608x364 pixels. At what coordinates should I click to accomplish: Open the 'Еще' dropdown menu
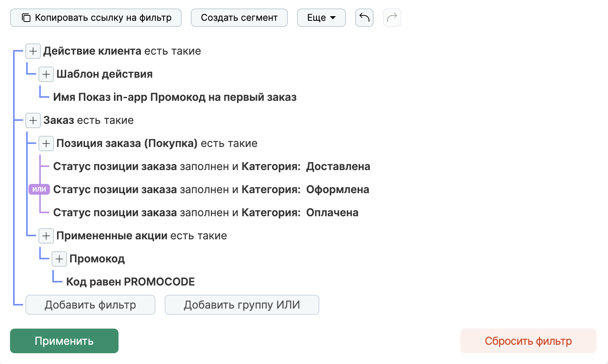pos(321,18)
